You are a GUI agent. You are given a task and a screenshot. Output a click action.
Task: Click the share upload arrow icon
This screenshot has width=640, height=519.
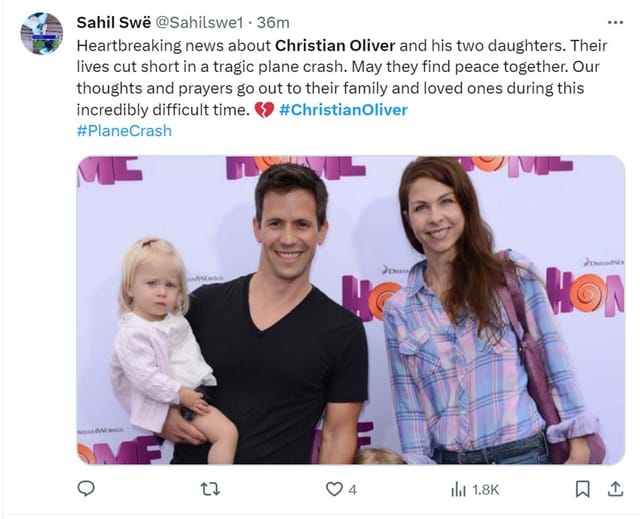pos(612,489)
